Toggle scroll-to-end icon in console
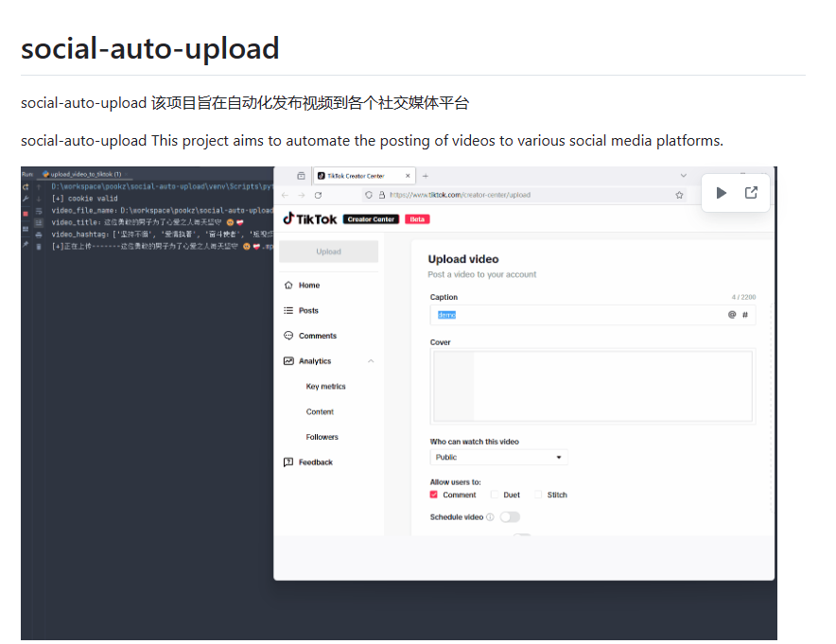Viewport: 836px width, 644px height. pos(39,222)
